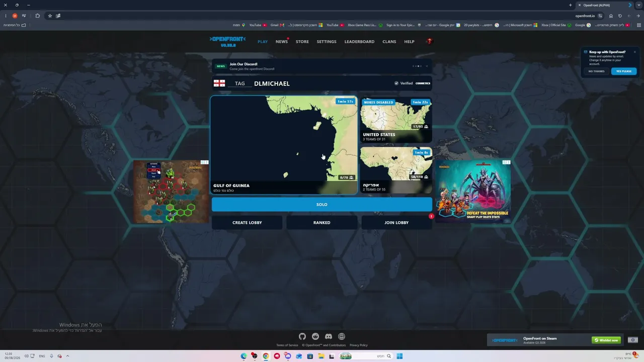Viewport: 644px width, 362px height.
Task: Open the LEADERBOARD tab
Action: pyautogui.click(x=359, y=42)
